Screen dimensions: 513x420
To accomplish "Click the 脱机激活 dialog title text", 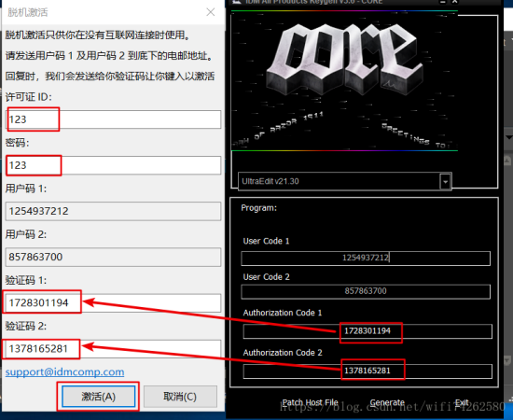I will coord(28,12).
